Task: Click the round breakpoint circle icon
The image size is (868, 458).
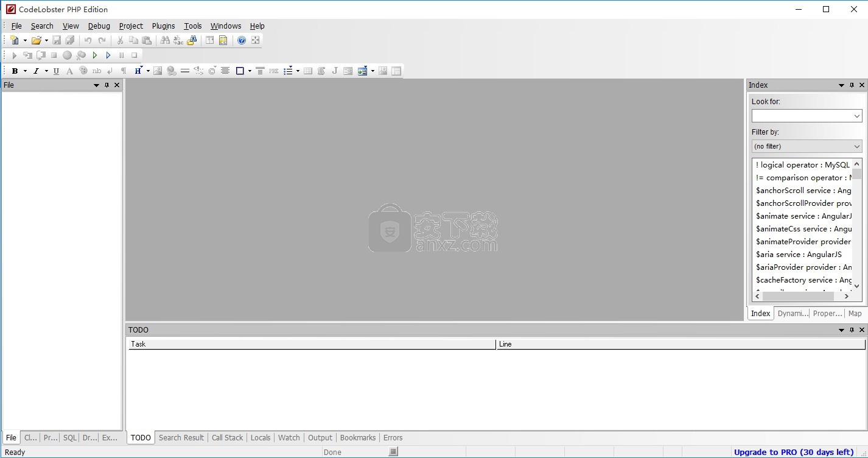Action: click(67, 55)
